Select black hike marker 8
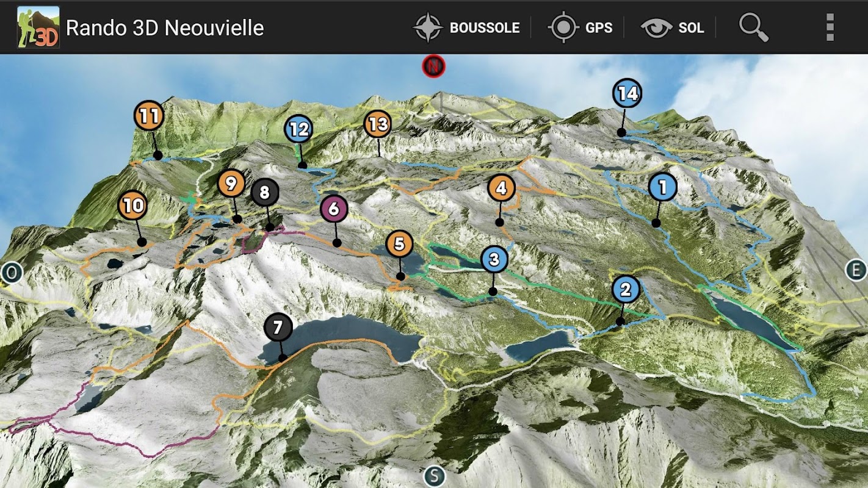868x488 pixels. (265, 193)
